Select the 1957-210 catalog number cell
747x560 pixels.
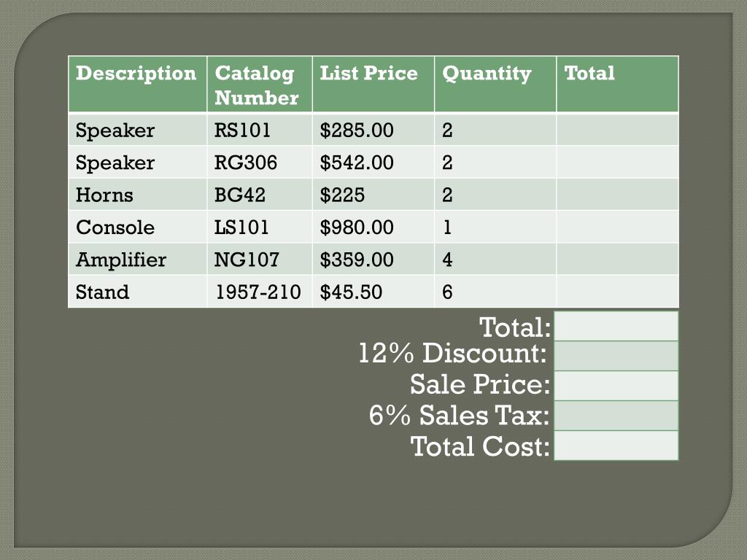[x=260, y=292]
